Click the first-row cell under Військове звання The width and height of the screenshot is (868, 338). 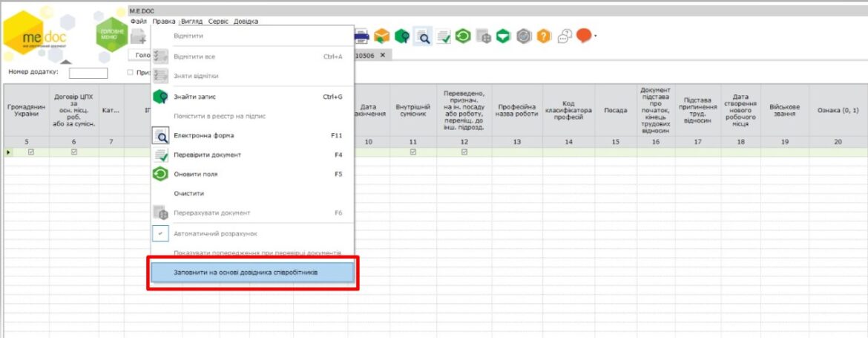(785, 152)
